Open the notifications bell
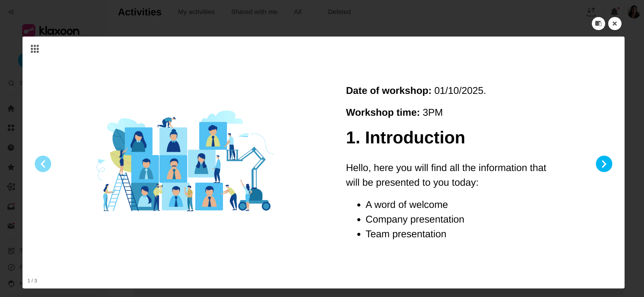The width and height of the screenshot is (644, 297). pos(614,12)
